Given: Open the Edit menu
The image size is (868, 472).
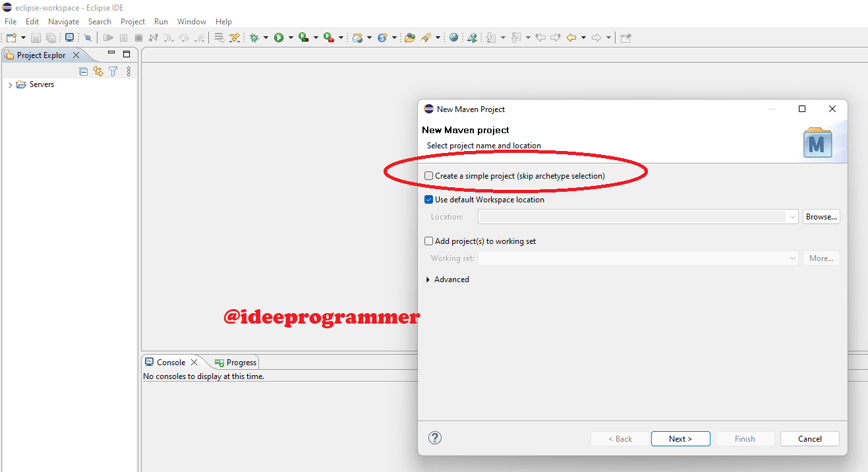Looking at the screenshot, I should tap(32, 22).
